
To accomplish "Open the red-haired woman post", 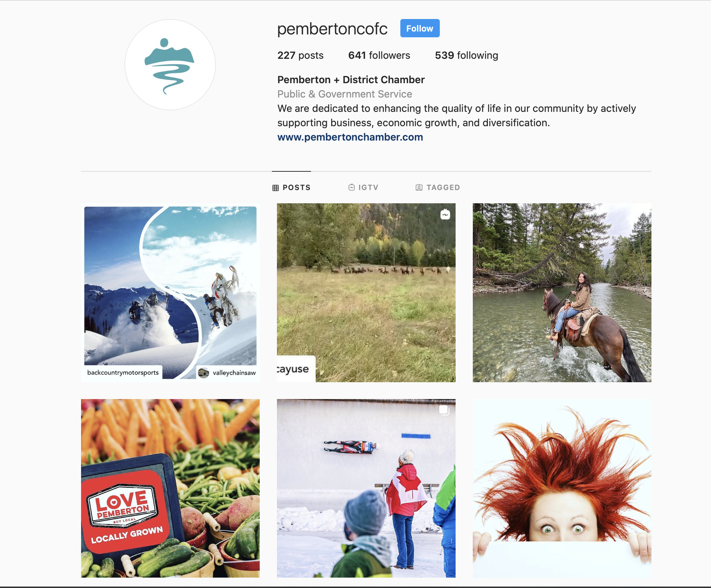I will [562, 488].
